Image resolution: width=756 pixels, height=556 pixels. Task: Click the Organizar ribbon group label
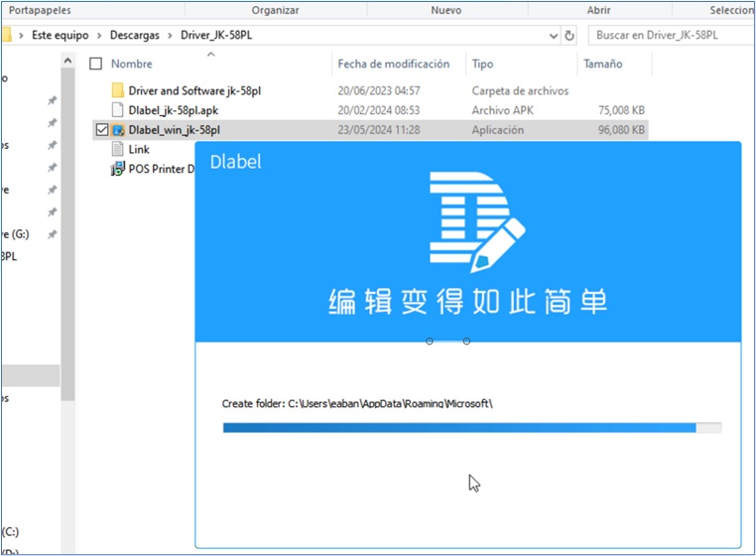pyautogui.click(x=275, y=10)
